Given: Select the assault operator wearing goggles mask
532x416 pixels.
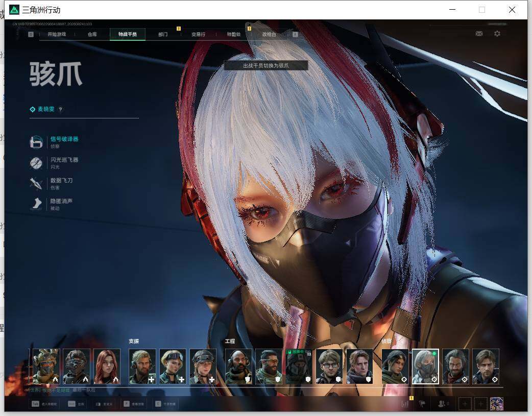Looking at the screenshot, I should pyautogui.click(x=77, y=366).
